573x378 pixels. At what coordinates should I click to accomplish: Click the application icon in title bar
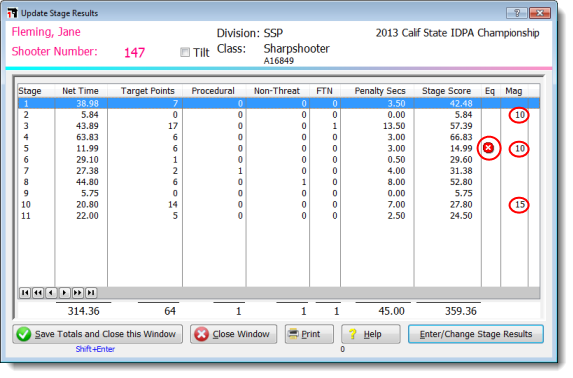pos(12,13)
